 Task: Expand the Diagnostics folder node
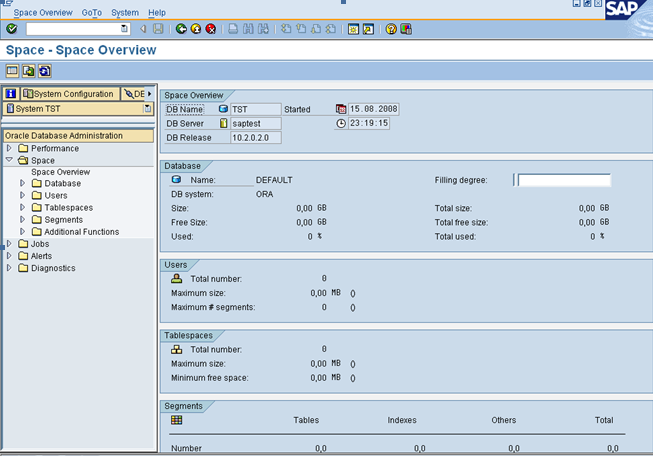[x=9, y=268]
